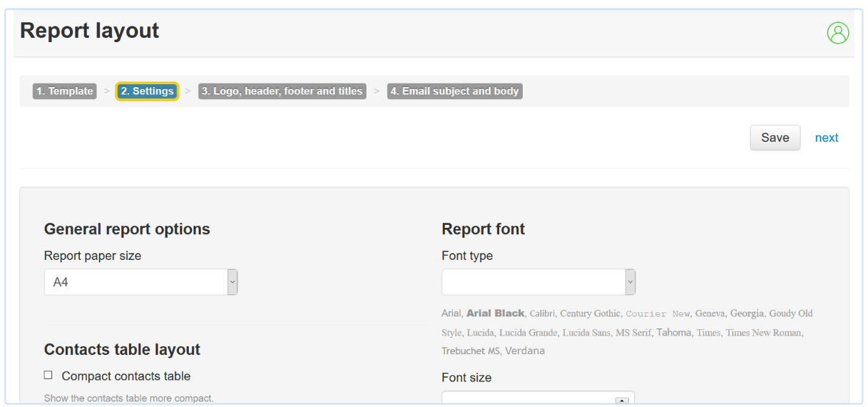Enable the Compact contacts table checkbox

(48, 375)
